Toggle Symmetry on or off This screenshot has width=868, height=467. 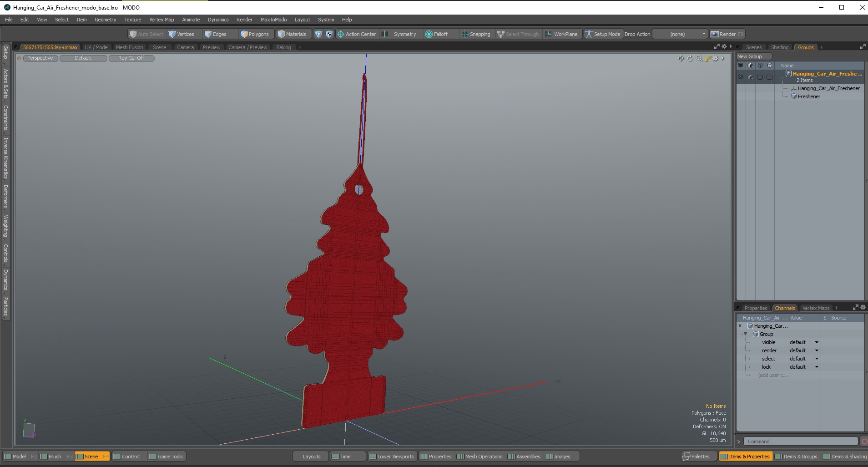tap(399, 34)
